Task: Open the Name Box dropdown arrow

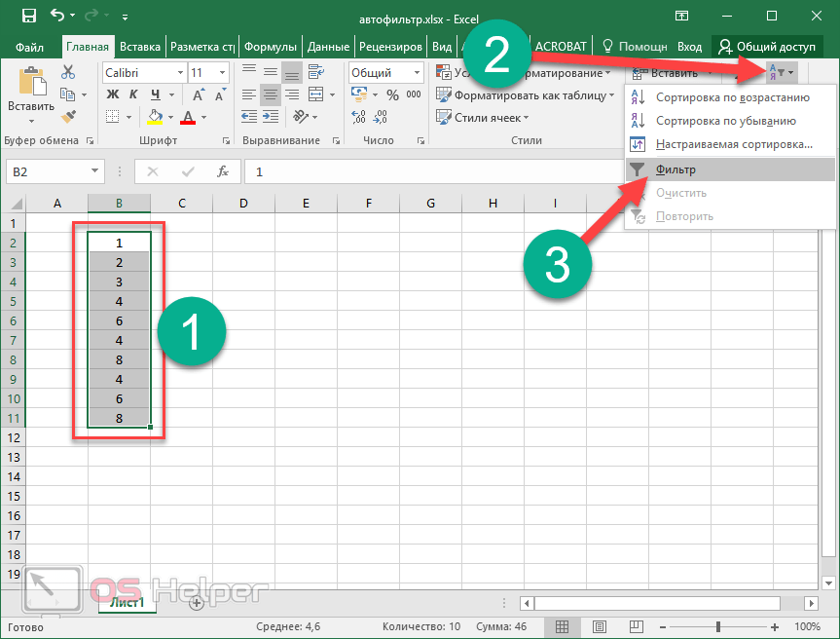Action: pyautogui.click(x=94, y=171)
